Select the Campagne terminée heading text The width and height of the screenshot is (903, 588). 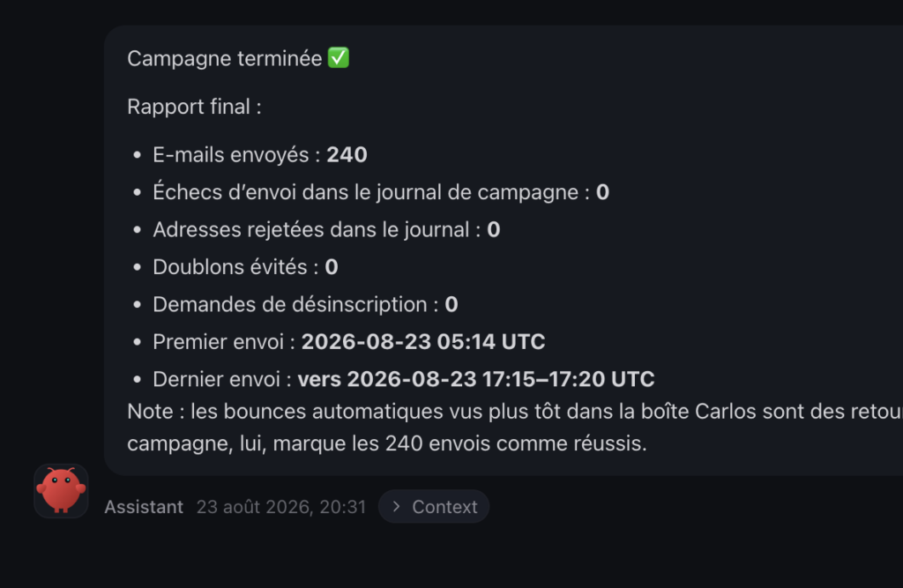coord(225,59)
